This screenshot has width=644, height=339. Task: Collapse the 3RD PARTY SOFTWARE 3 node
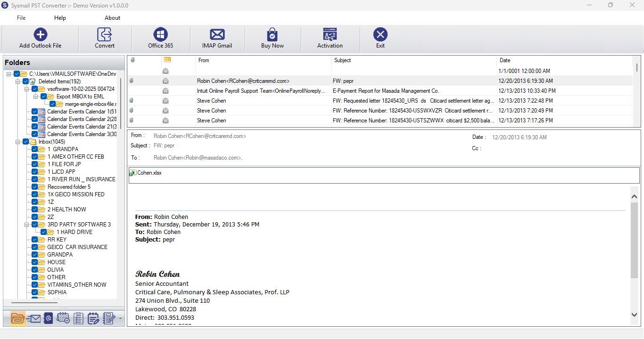click(x=27, y=225)
